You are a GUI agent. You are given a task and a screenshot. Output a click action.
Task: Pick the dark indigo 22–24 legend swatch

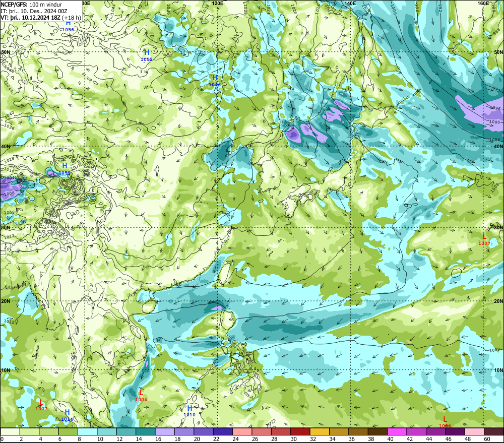pyautogui.click(x=223, y=431)
